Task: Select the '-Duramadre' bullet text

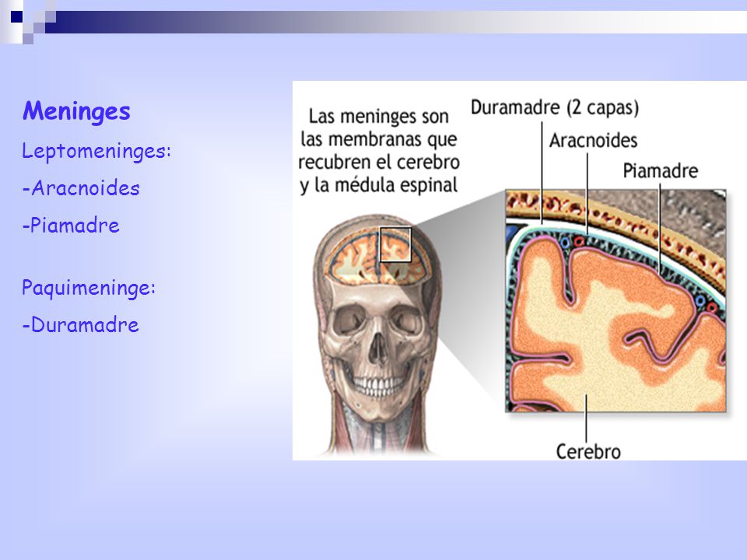Action: tap(80, 325)
